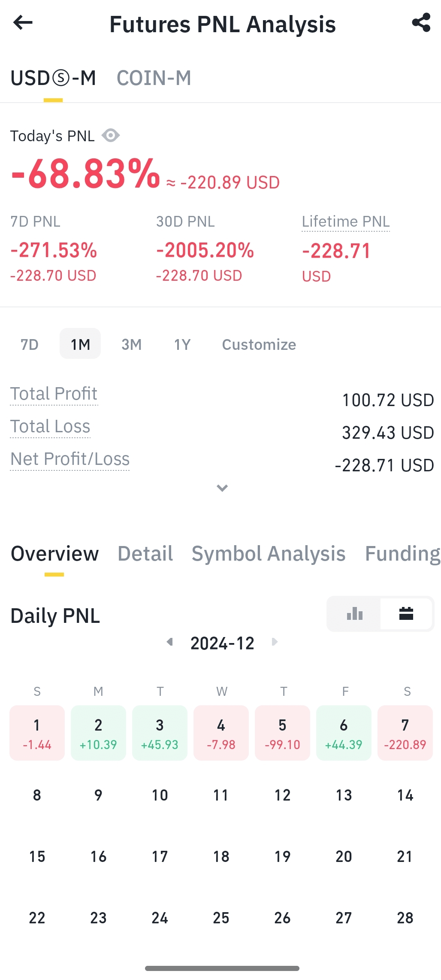Expand profit details with the chevron
Screen dimensions: 441x980
click(x=222, y=488)
